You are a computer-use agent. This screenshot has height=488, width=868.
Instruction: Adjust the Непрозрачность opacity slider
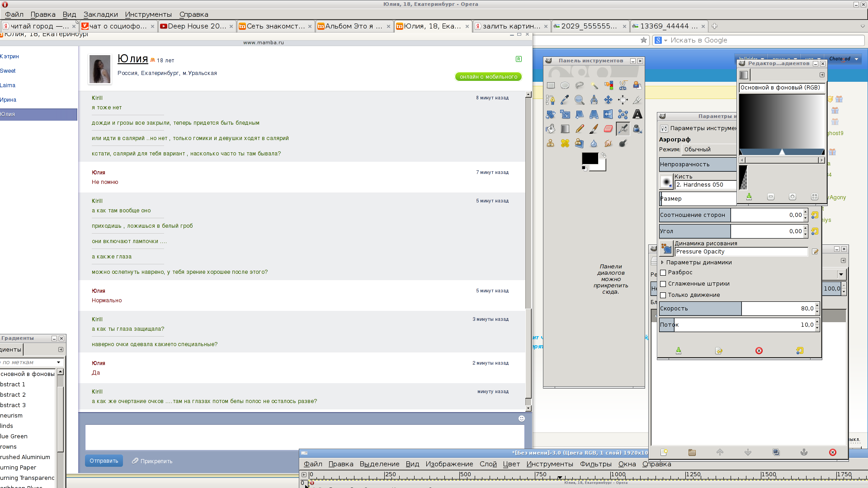(698, 164)
